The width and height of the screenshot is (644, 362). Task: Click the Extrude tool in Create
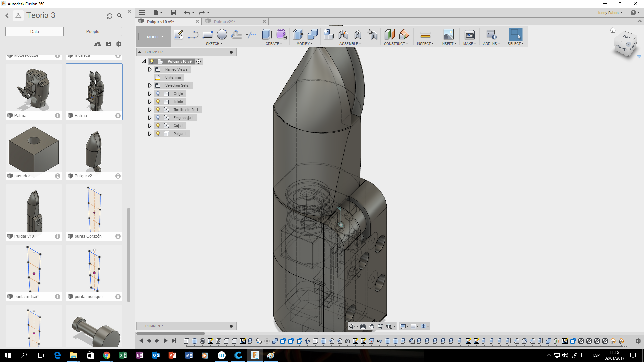pos(267,35)
